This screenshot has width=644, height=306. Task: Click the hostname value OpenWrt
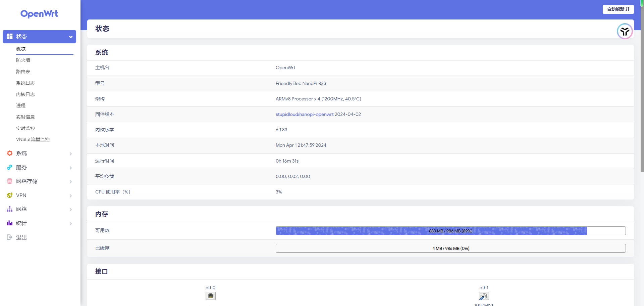pyautogui.click(x=285, y=68)
